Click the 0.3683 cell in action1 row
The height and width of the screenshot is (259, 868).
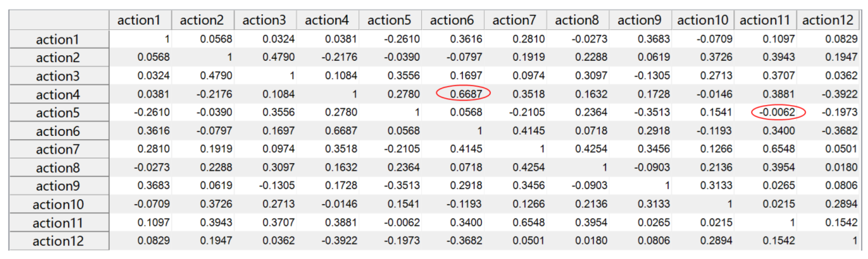pos(653,39)
